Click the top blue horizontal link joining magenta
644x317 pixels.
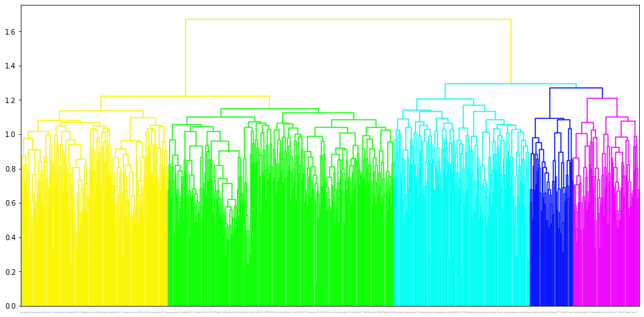[x=576, y=88]
